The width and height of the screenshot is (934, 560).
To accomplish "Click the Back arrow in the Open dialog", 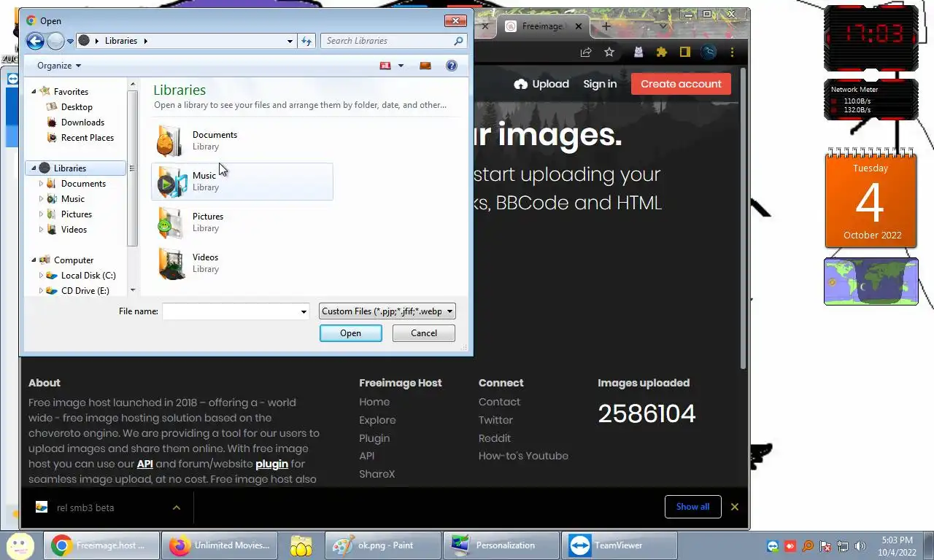I will pos(35,41).
